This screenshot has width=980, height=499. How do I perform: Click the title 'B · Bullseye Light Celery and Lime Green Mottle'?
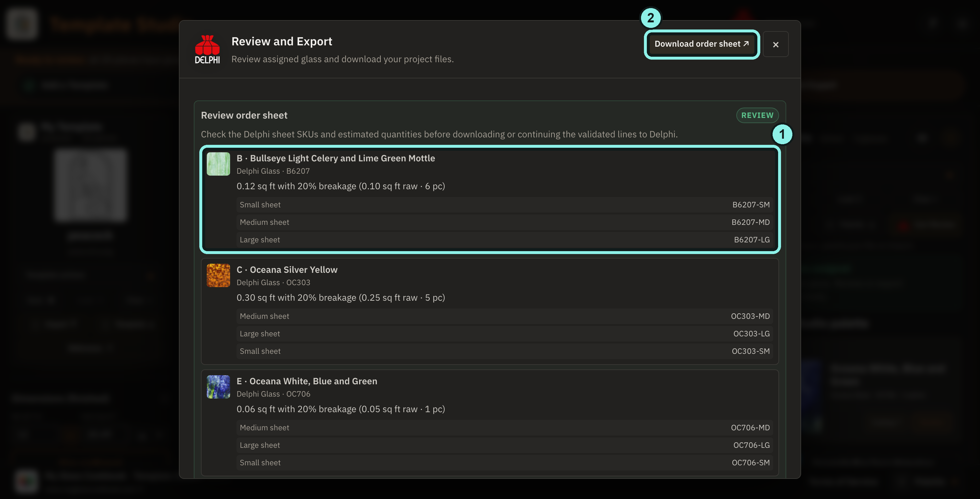335,158
